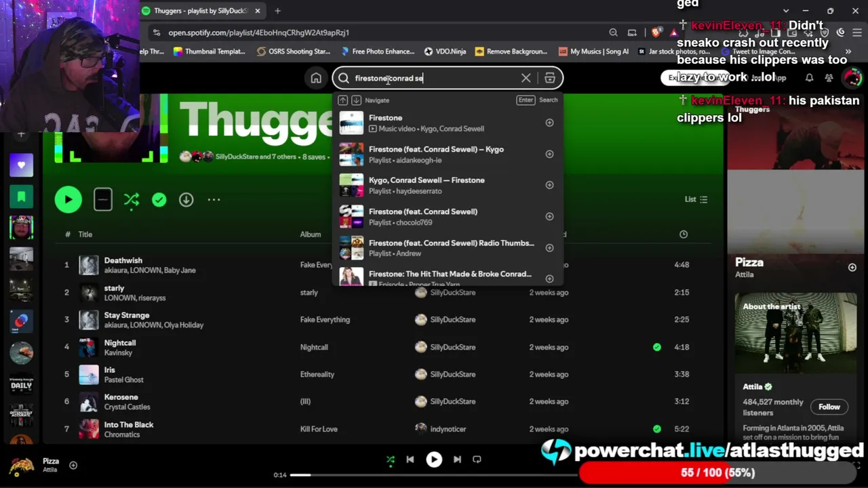Click the browser address bar URL
Viewport: 868px width, 488px height.
(x=258, y=32)
